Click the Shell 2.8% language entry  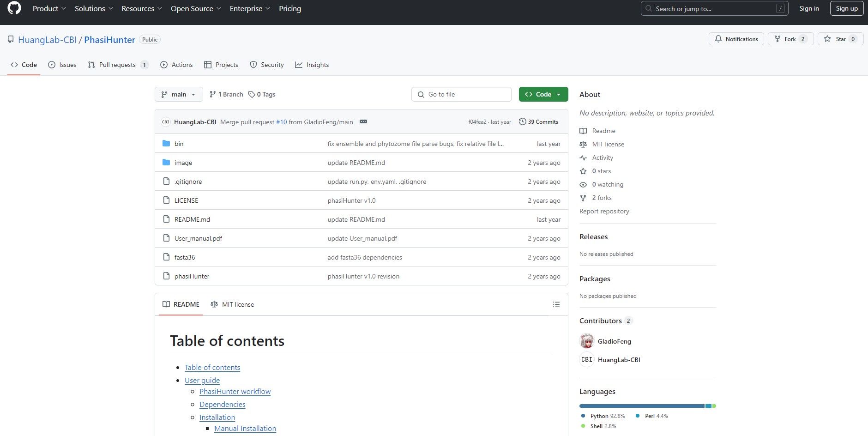pyautogui.click(x=598, y=426)
